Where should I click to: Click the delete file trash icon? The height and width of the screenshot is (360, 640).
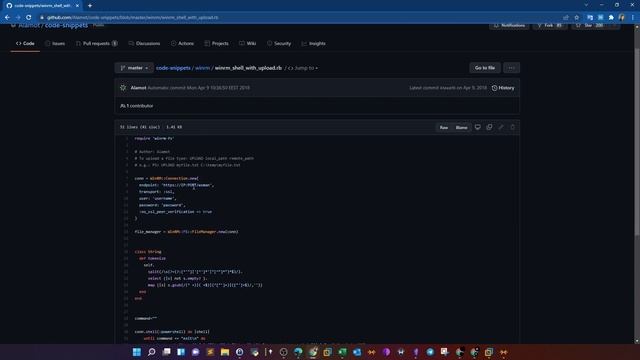tap(513, 127)
